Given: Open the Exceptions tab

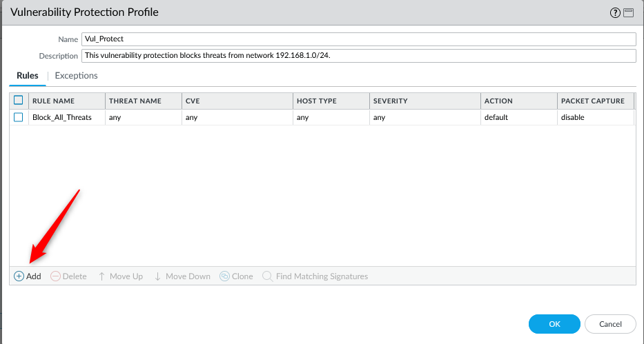Looking at the screenshot, I should [76, 76].
